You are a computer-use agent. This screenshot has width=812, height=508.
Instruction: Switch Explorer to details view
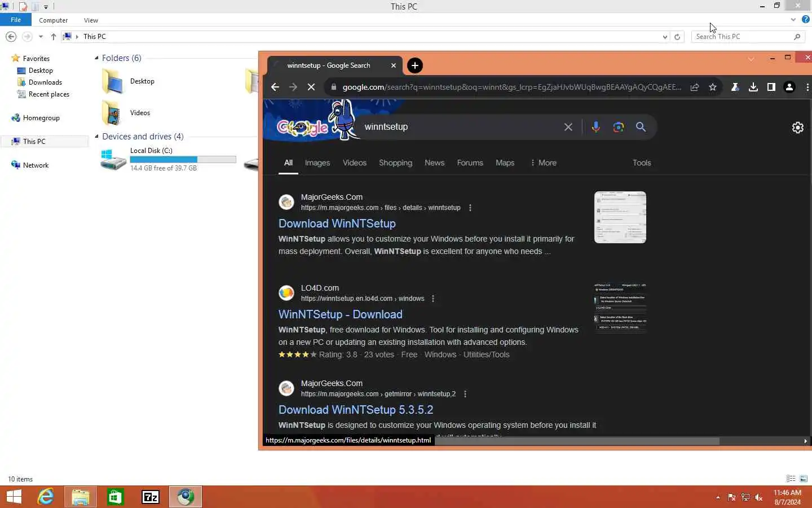(x=791, y=479)
